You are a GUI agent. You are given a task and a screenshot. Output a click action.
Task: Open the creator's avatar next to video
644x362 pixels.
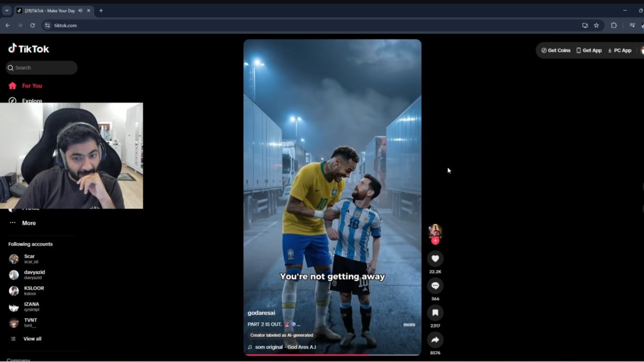point(435,231)
